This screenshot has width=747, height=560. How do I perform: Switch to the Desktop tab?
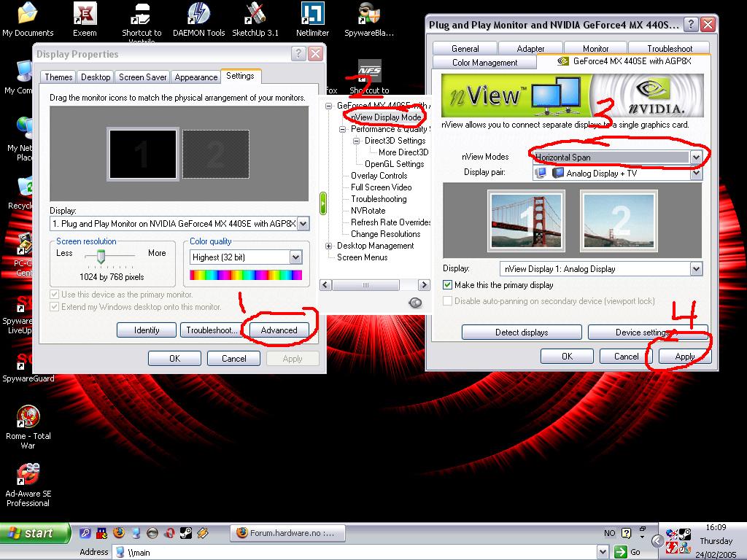(x=96, y=77)
